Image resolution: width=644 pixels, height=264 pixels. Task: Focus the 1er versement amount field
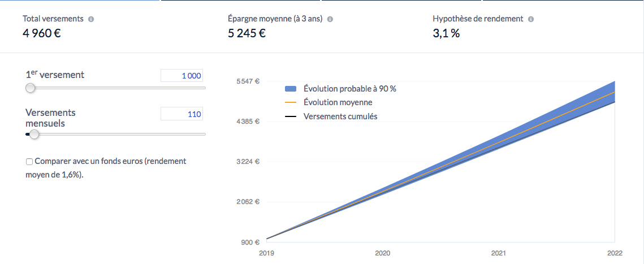coord(181,76)
